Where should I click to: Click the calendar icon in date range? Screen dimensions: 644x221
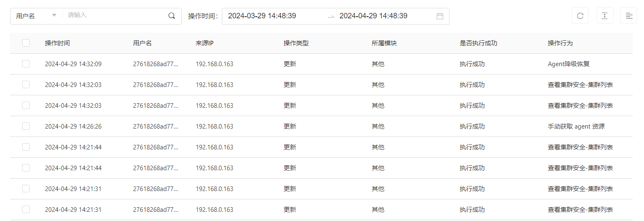pos(440,16)
